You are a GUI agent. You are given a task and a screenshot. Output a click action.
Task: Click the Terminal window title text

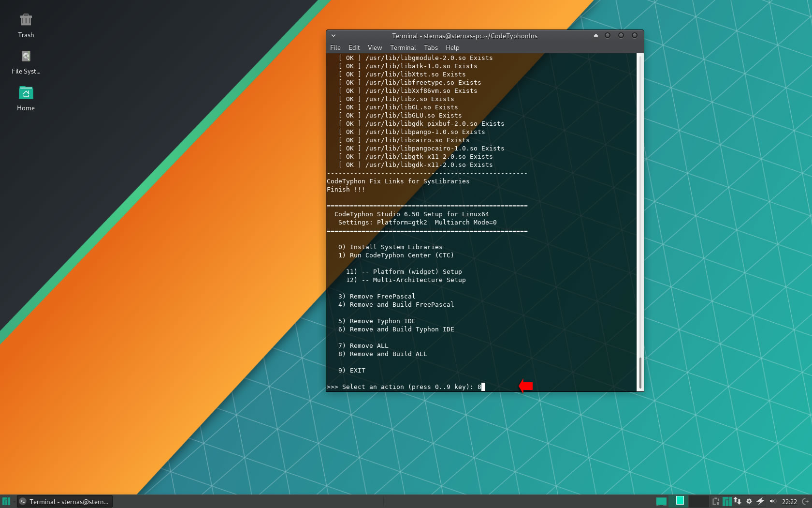pyautogui.click(x=464, y=36)
